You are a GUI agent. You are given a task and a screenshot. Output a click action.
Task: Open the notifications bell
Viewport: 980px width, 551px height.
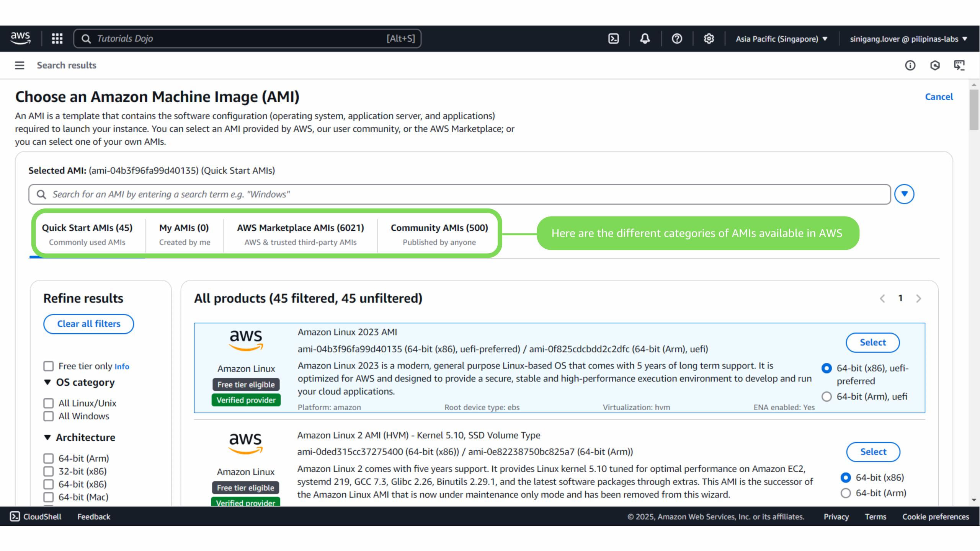point(645,39)
